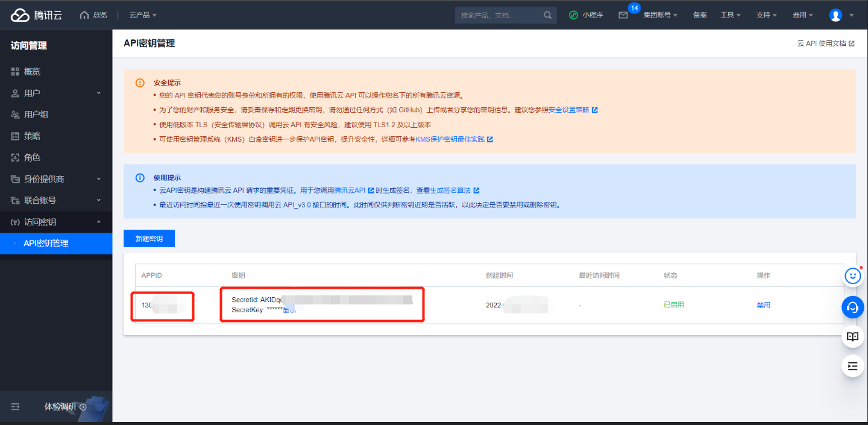This screenshot has height=425, width=868.
Task: Click the 创建时间 column header
Action: point(499,275)
